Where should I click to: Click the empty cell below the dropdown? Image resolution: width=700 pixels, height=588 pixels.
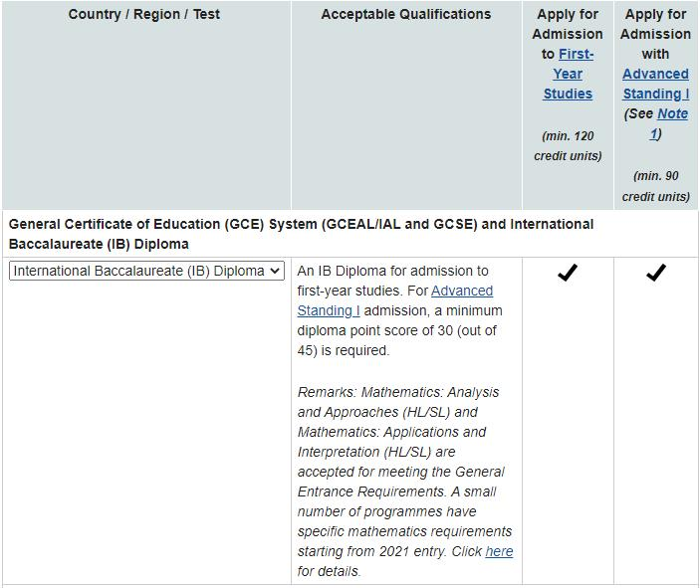pos(146,428)
